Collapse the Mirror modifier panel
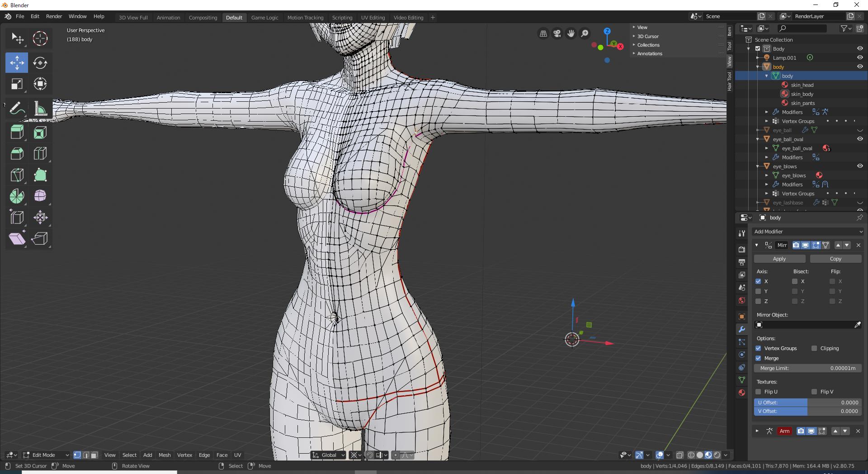The image size is (868, 474). coord(757,245)
